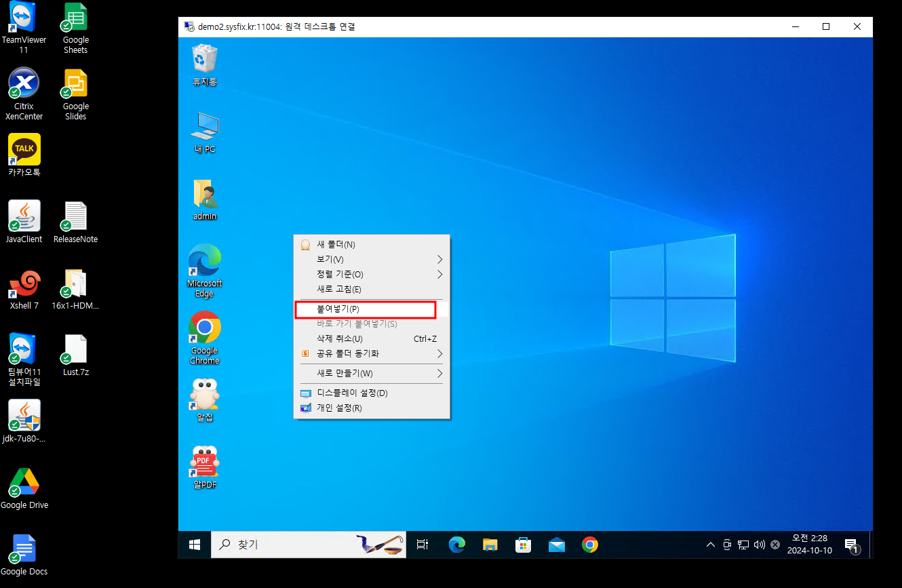The height and width of the screenshot is (588, 902).
Task: Show hidden system tray icons
Action: [x=710, y=545]
